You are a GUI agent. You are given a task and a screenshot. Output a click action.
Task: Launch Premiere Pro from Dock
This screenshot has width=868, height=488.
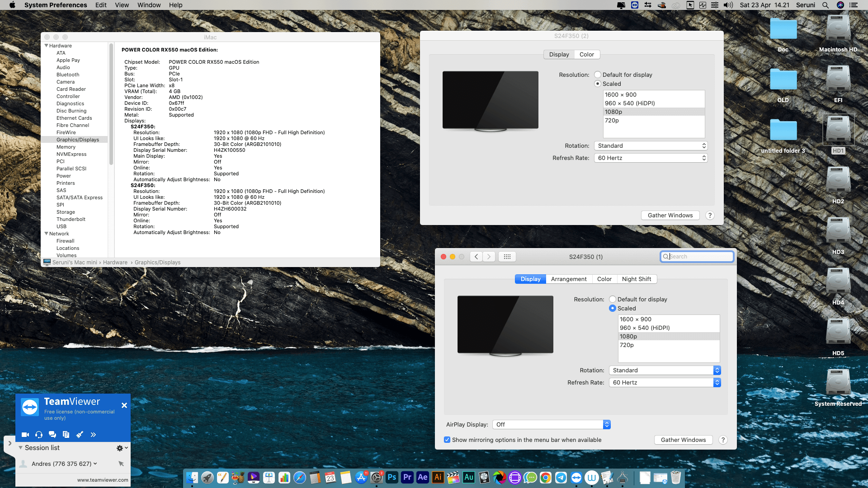click(407, 477)
